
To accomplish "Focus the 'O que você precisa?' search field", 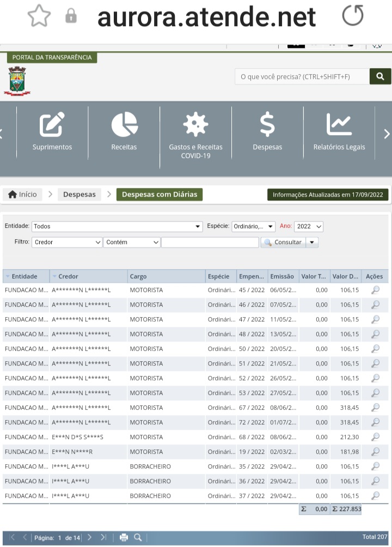I will click(302, 76).
